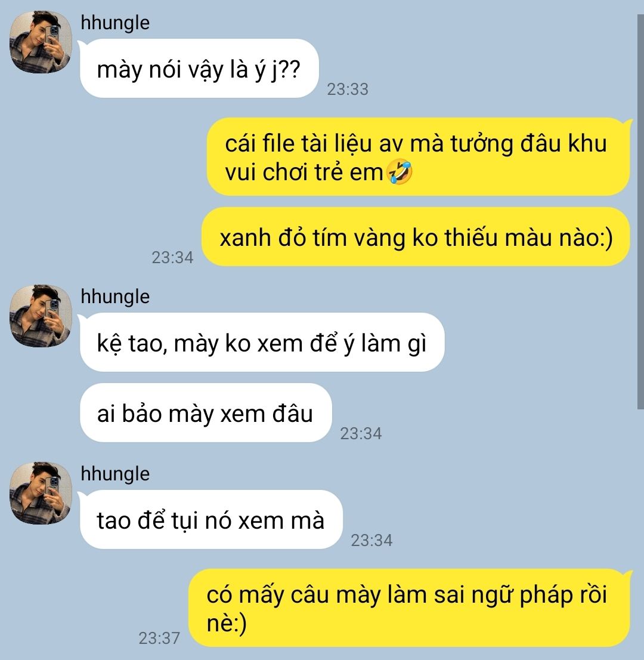The image size is (644, 660).
Task: Select the 'ai bảo mày xem đâu' bubble
Action: coord(206,412)
